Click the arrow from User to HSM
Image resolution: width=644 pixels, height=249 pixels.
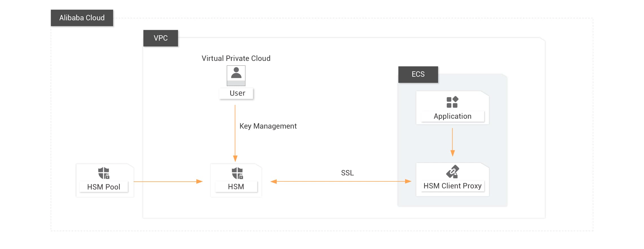point(235,133)
